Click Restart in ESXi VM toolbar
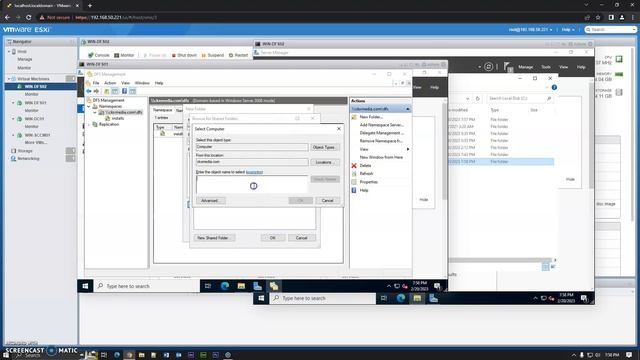Image resolution: width=640 pixels, height=360 pixels. pyautogui.click(x=238, y=55)
